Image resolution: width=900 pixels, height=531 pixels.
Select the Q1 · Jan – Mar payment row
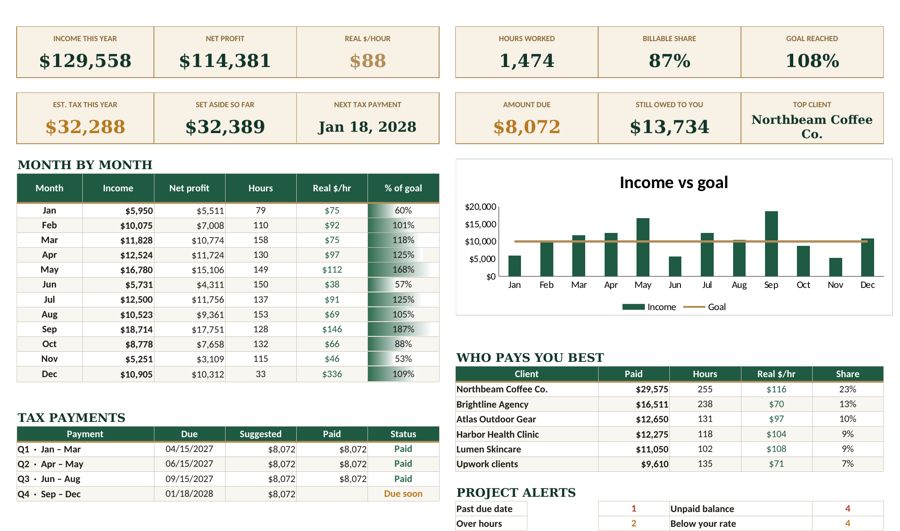(228, 449)
